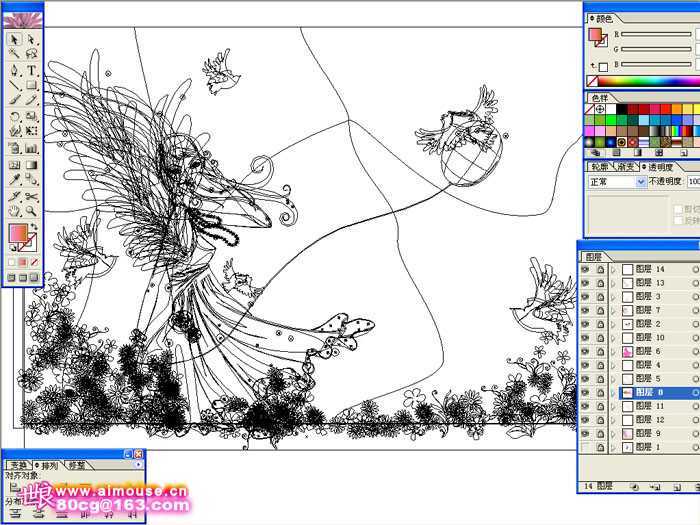Switch to the 渐变 tab
Screen dimensions: 700x525
coord(625,167)
